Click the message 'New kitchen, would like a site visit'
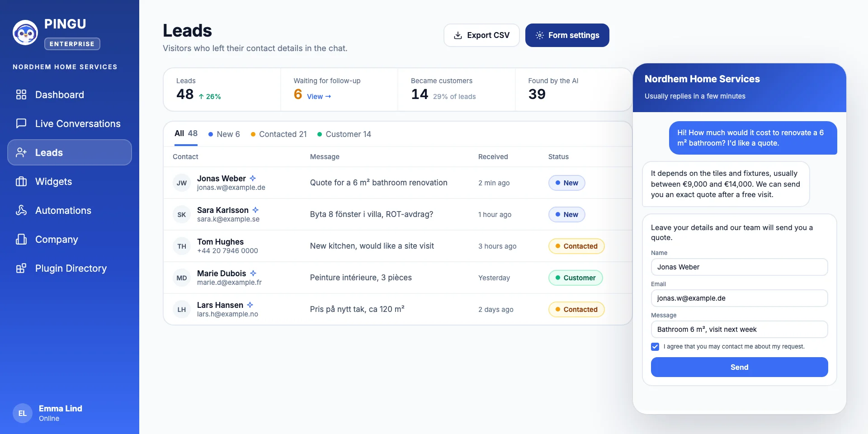Viewport: 868px width, 434px height. (x=372, y=246)
